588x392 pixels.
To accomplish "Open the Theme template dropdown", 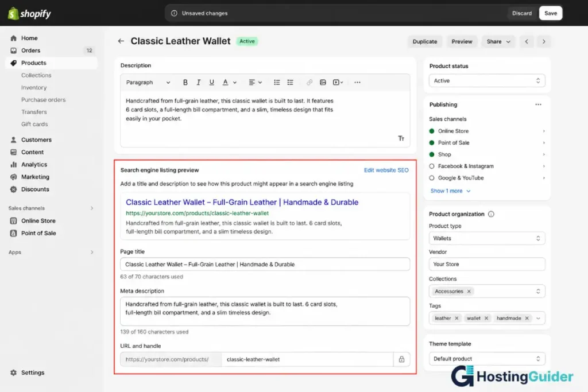I will (487, 359).
